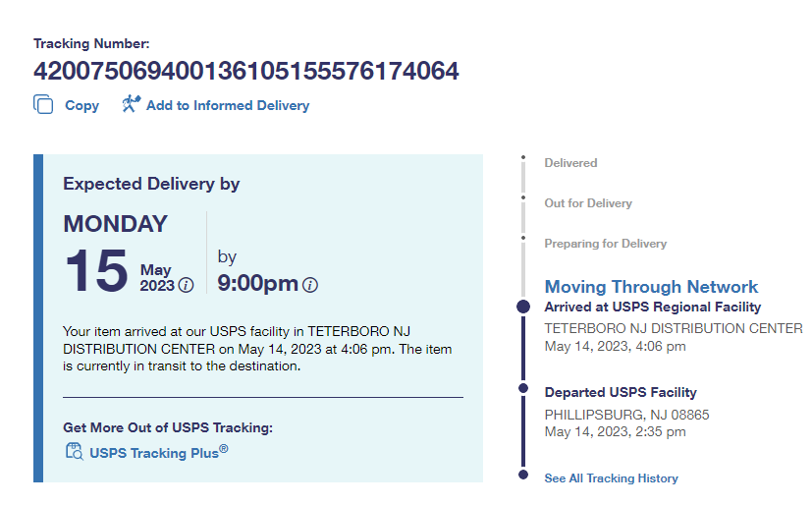812x505 pixels.
Task: Click the marker dot beside See All Tracking History
Action: tap(523, 476)
